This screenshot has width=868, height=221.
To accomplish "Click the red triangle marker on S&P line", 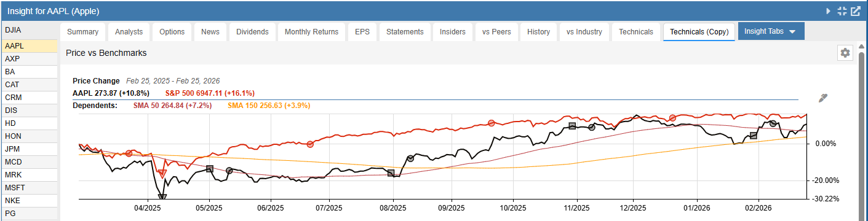I will (x=162, y=174).
